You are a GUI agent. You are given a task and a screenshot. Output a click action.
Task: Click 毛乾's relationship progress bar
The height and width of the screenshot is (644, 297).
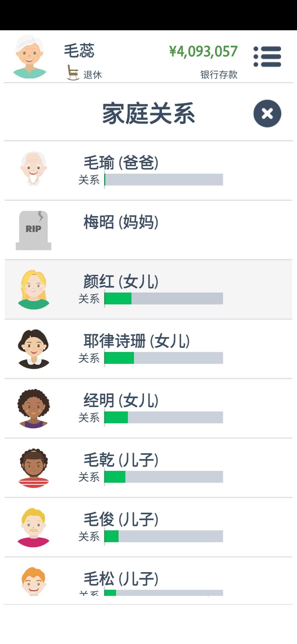coord(164,477)
